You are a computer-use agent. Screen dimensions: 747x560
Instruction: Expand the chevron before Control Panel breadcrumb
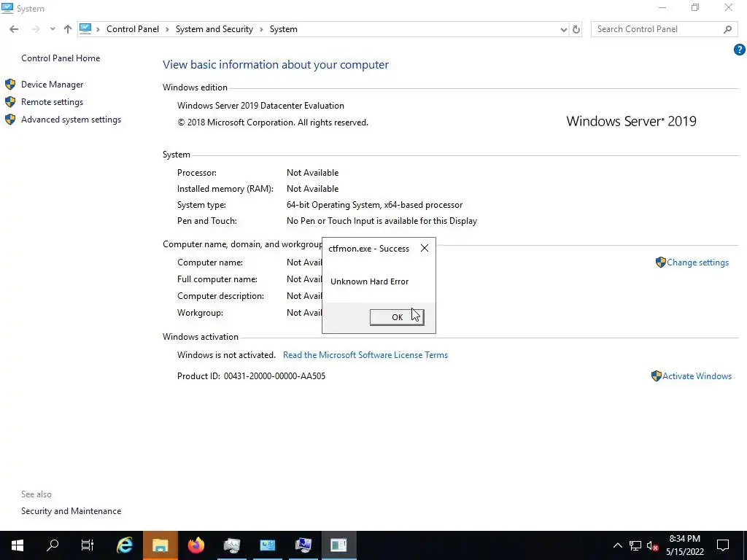click(x=98, y=29)
